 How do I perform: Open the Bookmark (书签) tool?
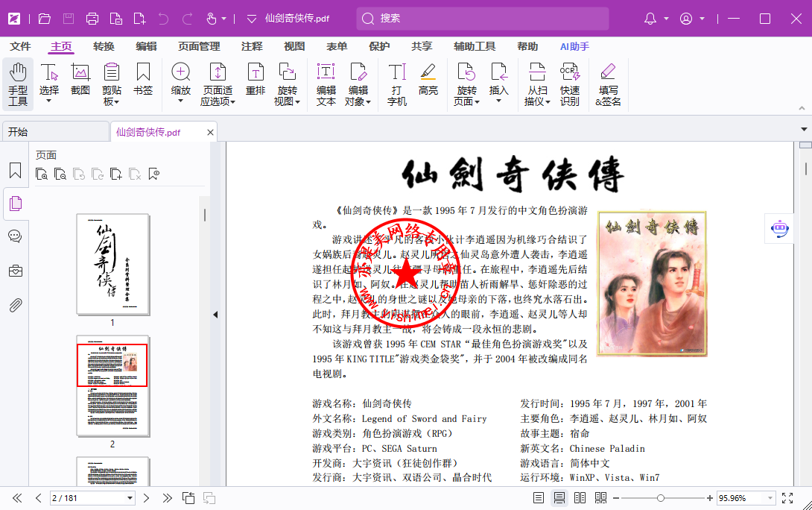pos(143,78)
